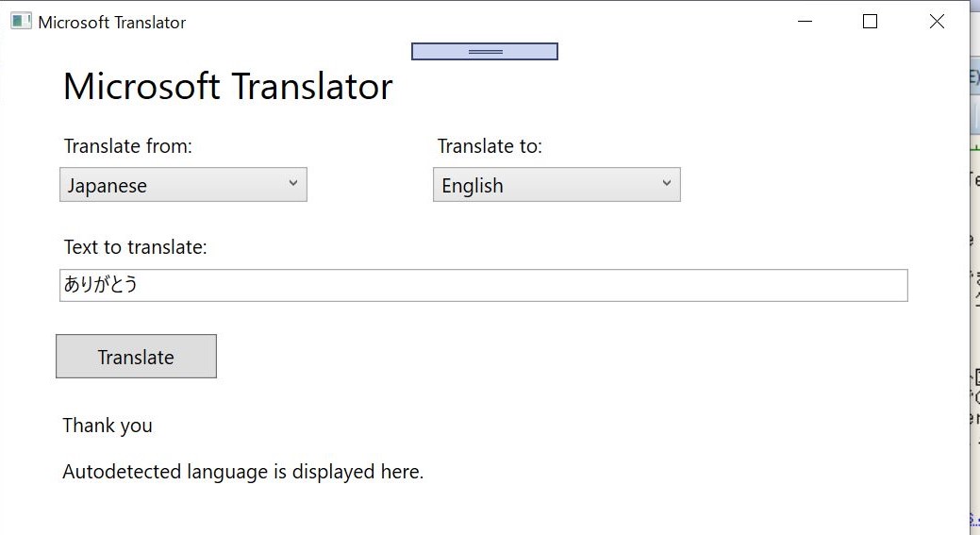
Task: Close the Microsoft Translator window
Action: (x=937, y=22)
